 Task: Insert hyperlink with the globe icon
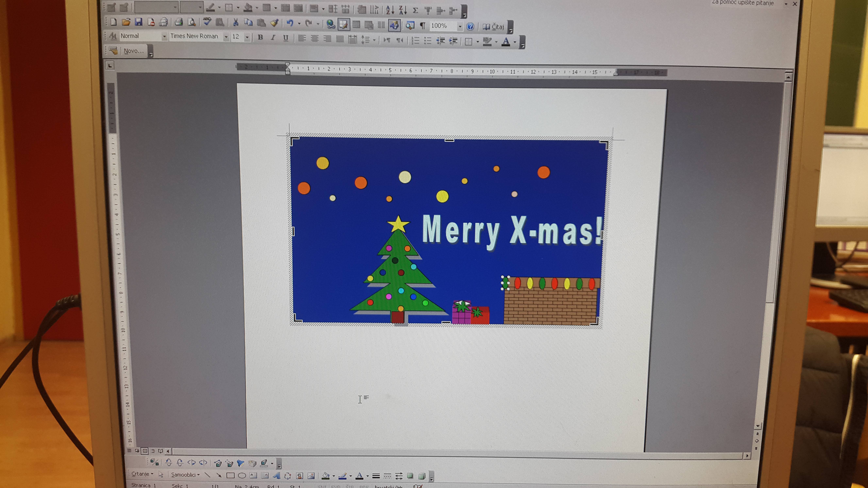point(331,24)
